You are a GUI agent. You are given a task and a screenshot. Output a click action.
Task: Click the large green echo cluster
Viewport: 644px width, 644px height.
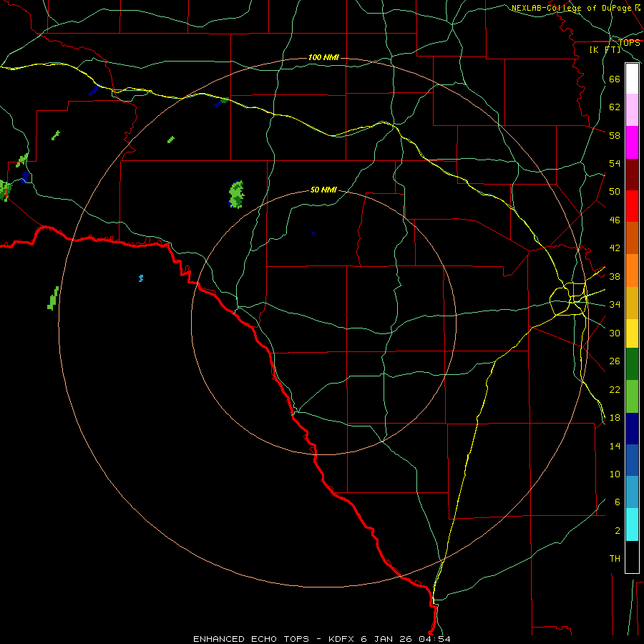pyautogui.click(x=236, y=194)
